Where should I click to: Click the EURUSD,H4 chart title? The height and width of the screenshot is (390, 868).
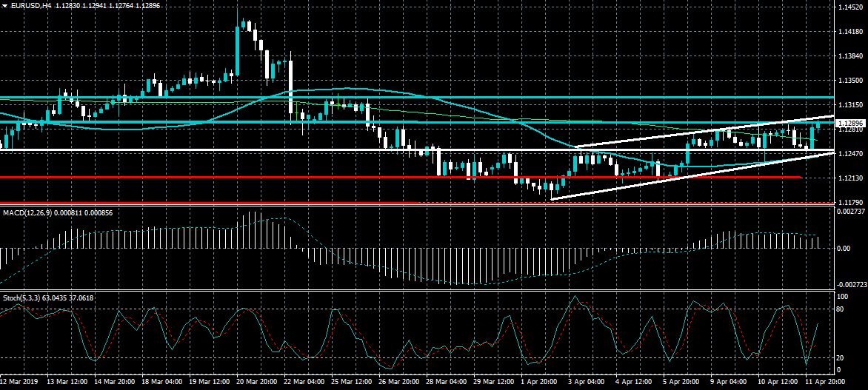(30, 5)
